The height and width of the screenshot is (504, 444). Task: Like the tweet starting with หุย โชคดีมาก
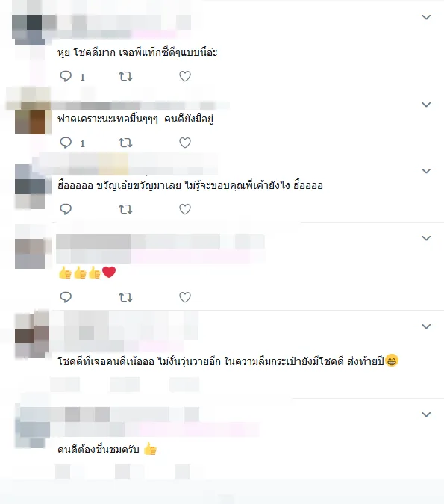point(185,76)
